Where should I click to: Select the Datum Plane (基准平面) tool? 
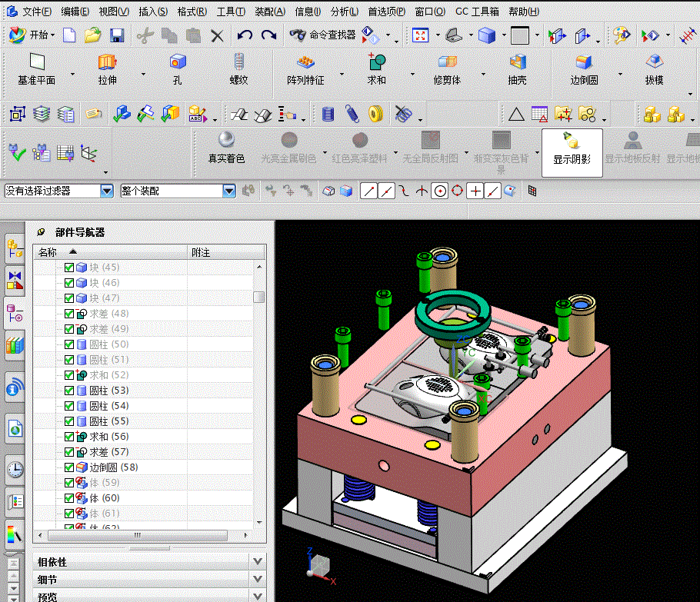[x=37, y=69]
